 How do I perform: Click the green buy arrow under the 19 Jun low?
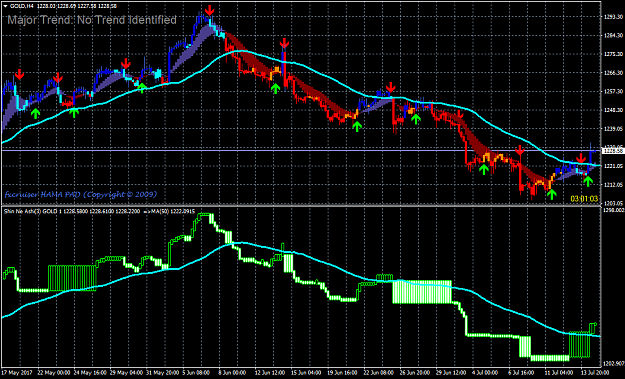(357, 126)
